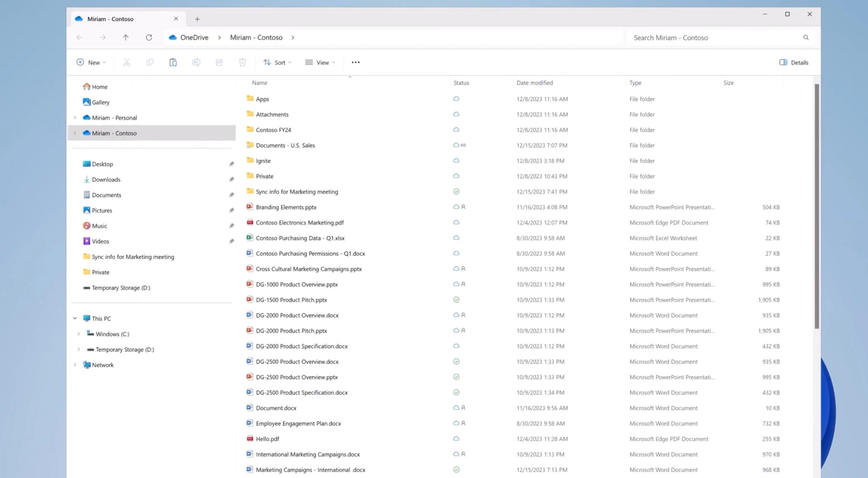The image size is (868, 478).
Task: Open the Sort dropdown
Action: click(277, 62)
